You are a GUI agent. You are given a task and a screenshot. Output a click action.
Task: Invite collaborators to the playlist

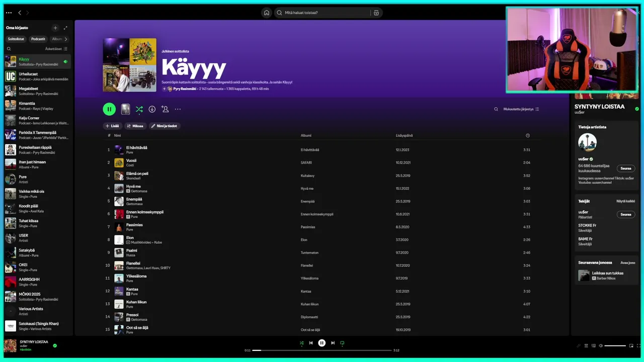click(165, 109)
